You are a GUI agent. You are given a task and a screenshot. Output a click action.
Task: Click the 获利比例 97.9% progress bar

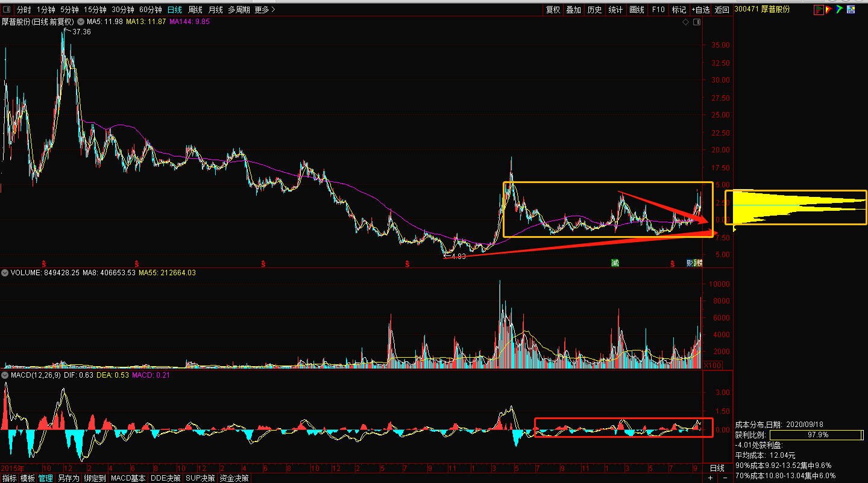tap(817, 435)
